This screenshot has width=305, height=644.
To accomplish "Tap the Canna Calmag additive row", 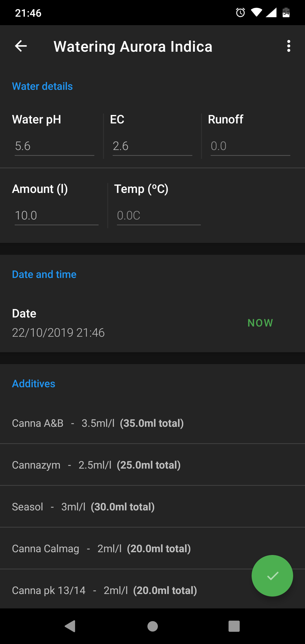I will point(101,549).
